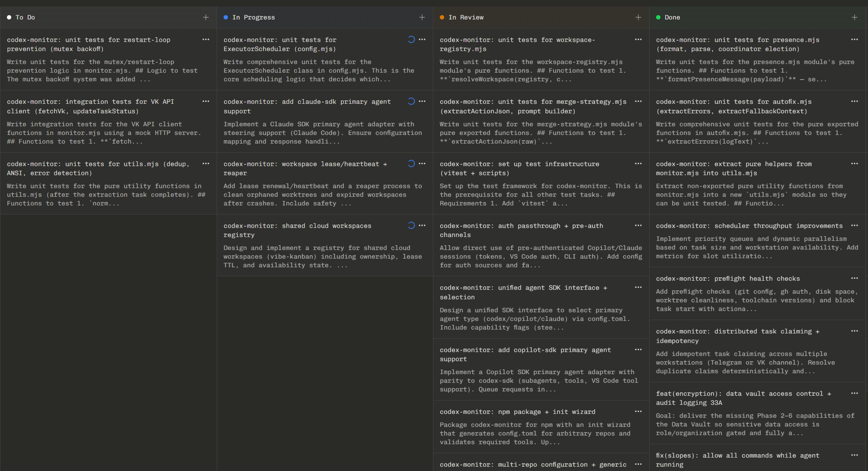Open ellipsis menu on ExecutorScheduler tests card
The width and height of the screenshot is (868, 471).
click(422, 39)
